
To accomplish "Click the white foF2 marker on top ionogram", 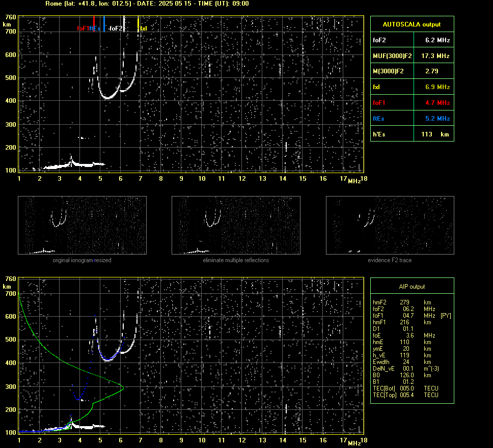I will click(x=124, y=23).
